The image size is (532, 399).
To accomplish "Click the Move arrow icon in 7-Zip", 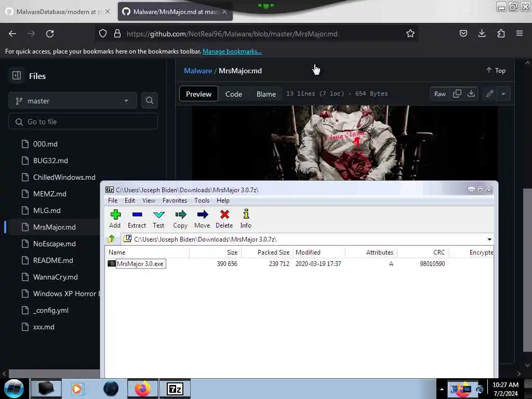I will coord(202,219).
